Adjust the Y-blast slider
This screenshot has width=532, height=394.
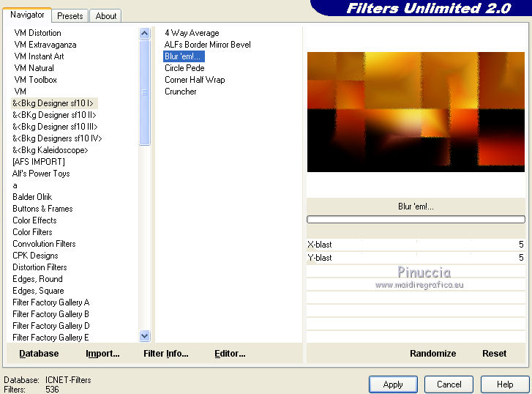pos(416,258)
